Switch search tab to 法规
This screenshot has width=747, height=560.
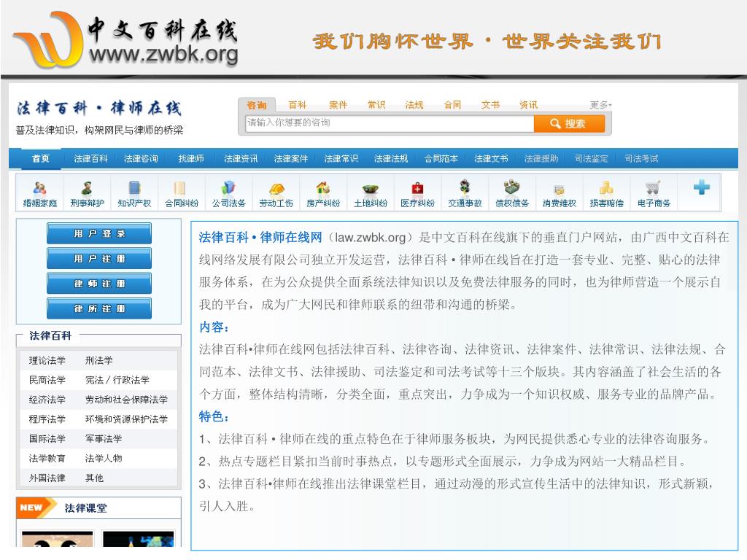(414, 105)
